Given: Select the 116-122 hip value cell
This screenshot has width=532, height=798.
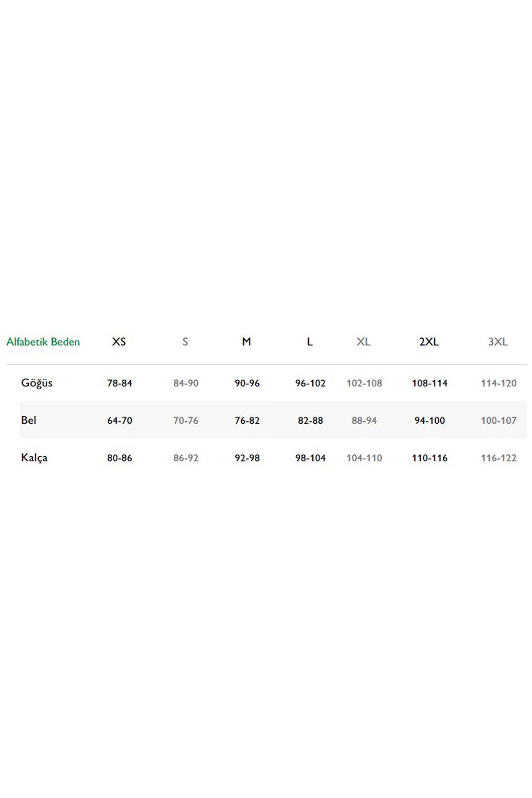Looking at the screenshot, I should [x=499, y=458].
